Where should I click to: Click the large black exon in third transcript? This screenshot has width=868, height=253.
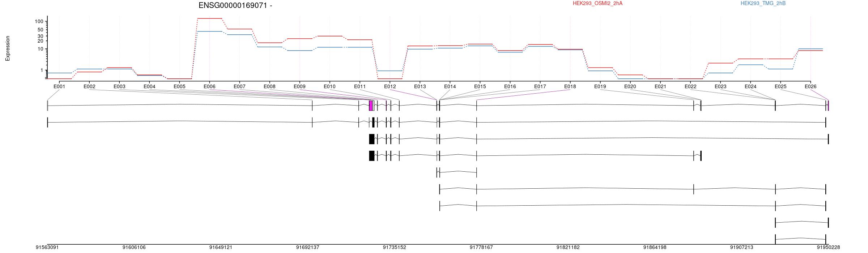tap(372, 139)
